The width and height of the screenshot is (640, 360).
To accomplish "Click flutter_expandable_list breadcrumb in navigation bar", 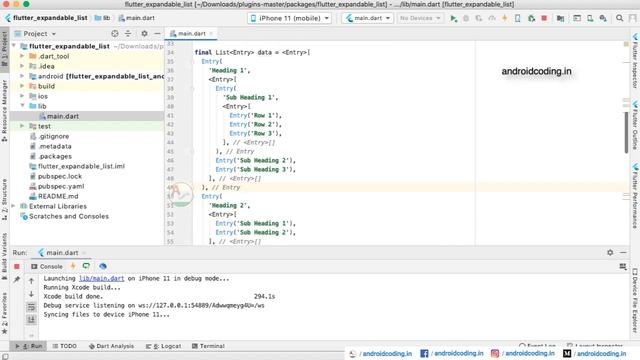I will (46, 18).
